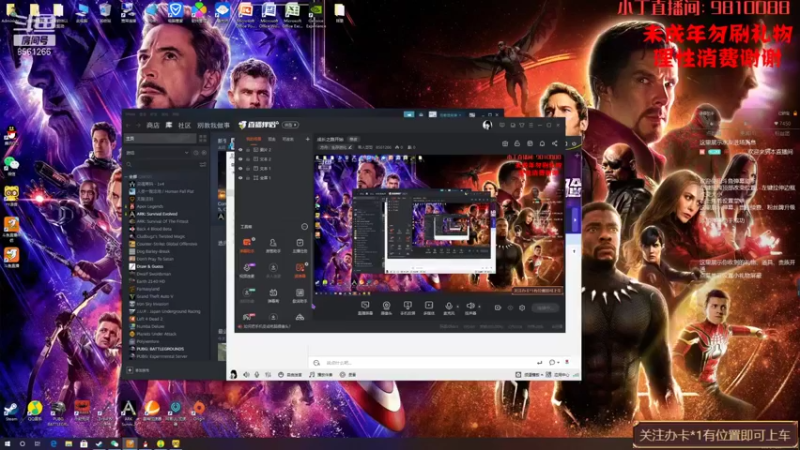Open the Steam Store tab
Image resolution: width=800 pixels, height=450 pixels.
(x=153, y=125)
